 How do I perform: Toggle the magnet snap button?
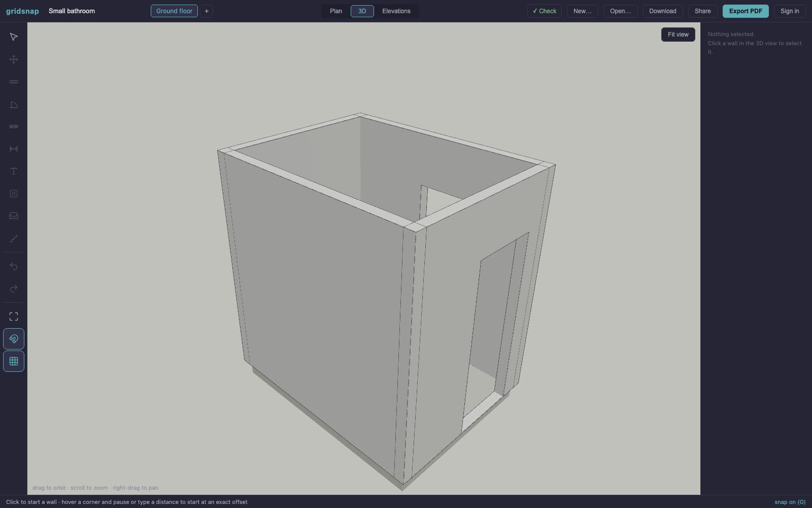[14, 339]
